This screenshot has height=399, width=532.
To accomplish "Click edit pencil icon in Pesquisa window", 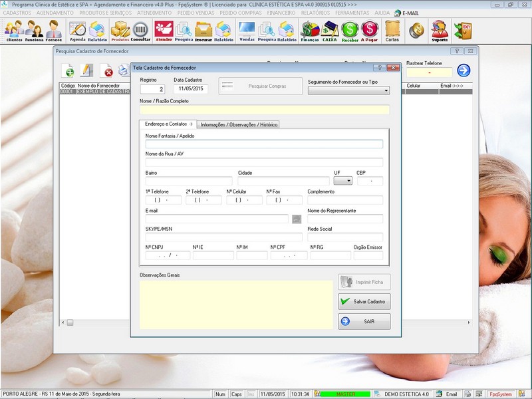I will point(86,70).
